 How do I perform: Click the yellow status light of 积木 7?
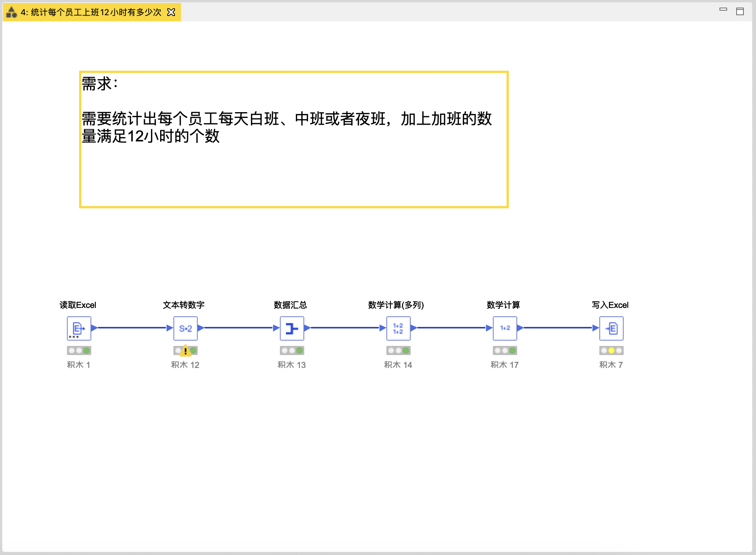(611, 350)
